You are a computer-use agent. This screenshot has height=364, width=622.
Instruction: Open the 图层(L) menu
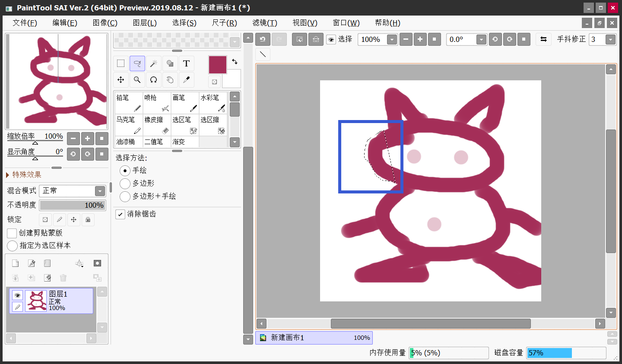click(x=145, y=23)
